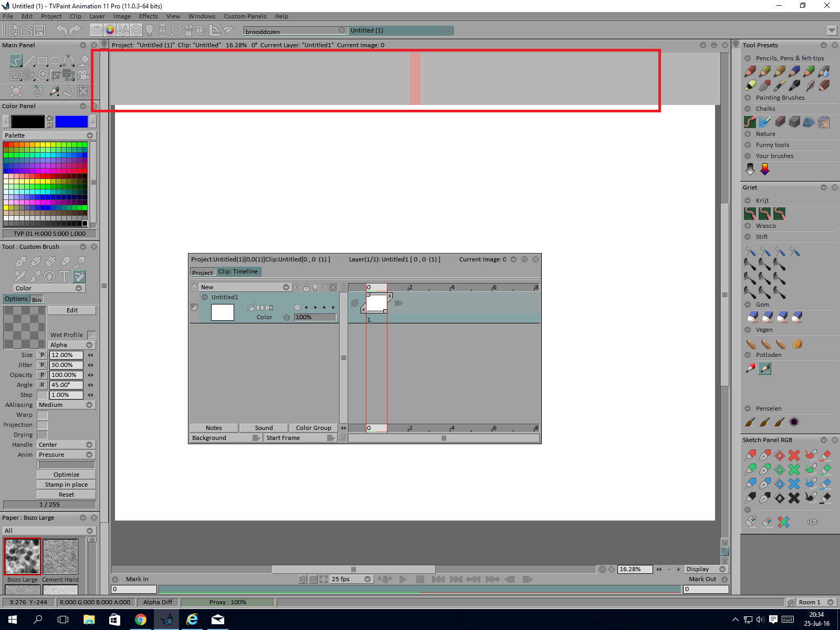The image size is (840, 630).
Task: Toggle the Warp checkbox
Action: pos(43,415)
